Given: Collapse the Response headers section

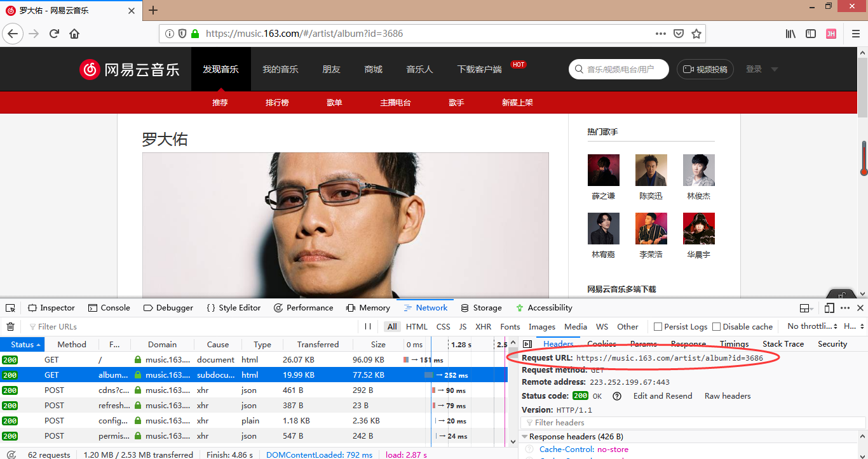Looking at the screenshot, I should pos(525,437).
